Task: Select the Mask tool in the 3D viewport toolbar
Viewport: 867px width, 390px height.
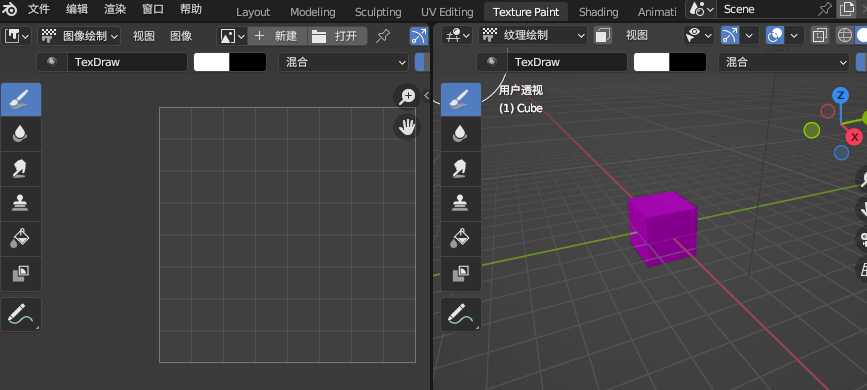Action: [461, 273]
